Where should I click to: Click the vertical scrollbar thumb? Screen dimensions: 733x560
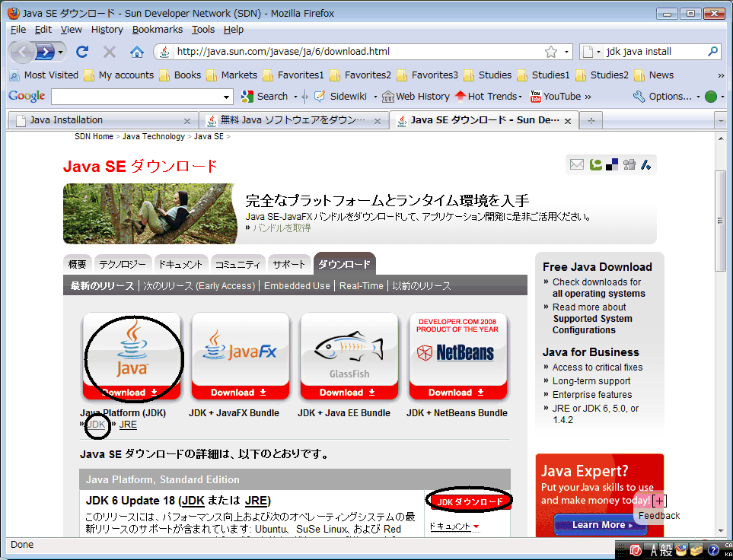pyautogui.click(x=720, y=221)
